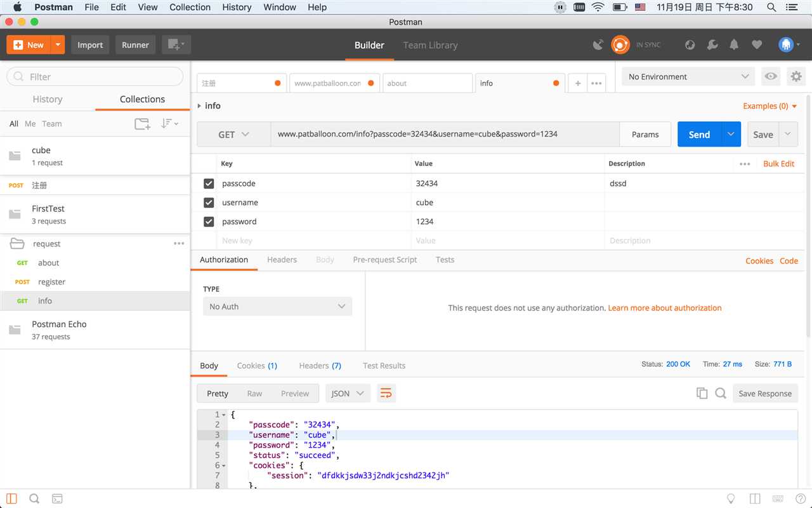
Task: Switch to response Headers (7) tab
Action: 320,366
